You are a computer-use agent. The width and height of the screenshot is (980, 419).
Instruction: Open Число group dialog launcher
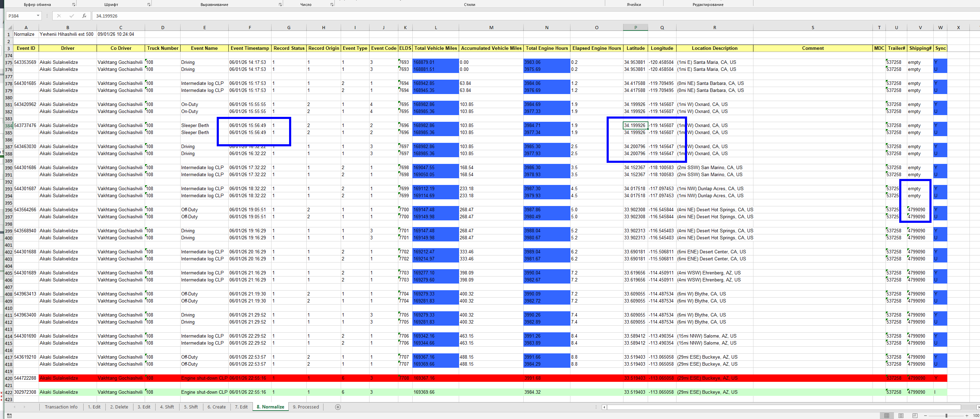(332, 5)
